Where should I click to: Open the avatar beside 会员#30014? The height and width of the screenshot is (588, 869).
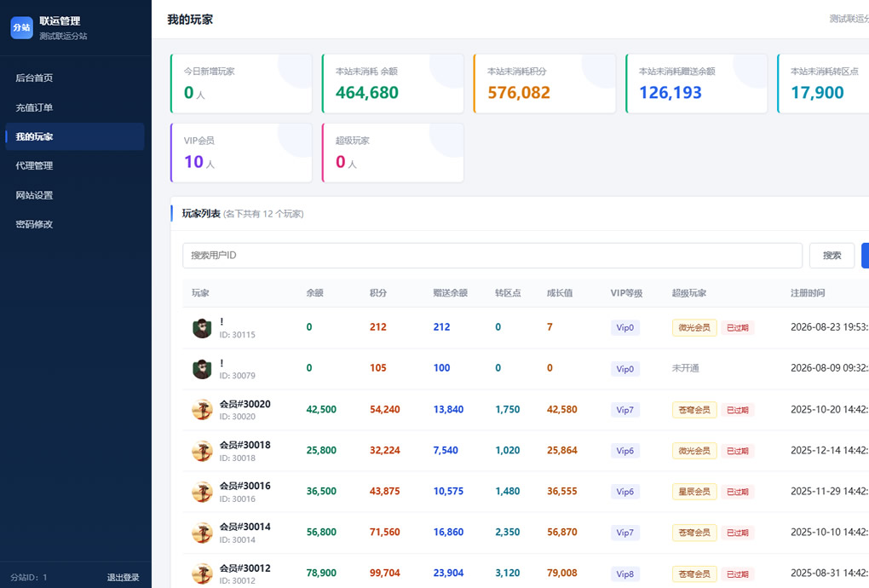click(202, 533)
